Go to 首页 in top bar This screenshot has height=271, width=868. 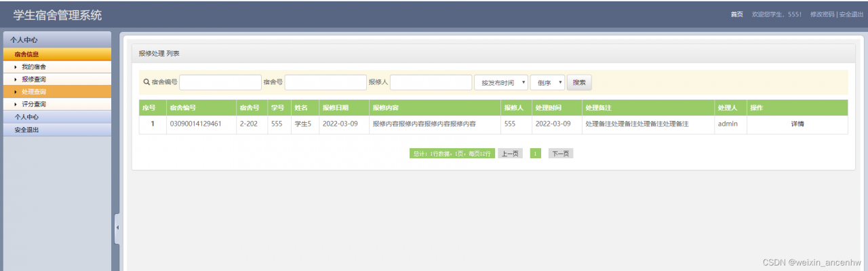point(736,14)
